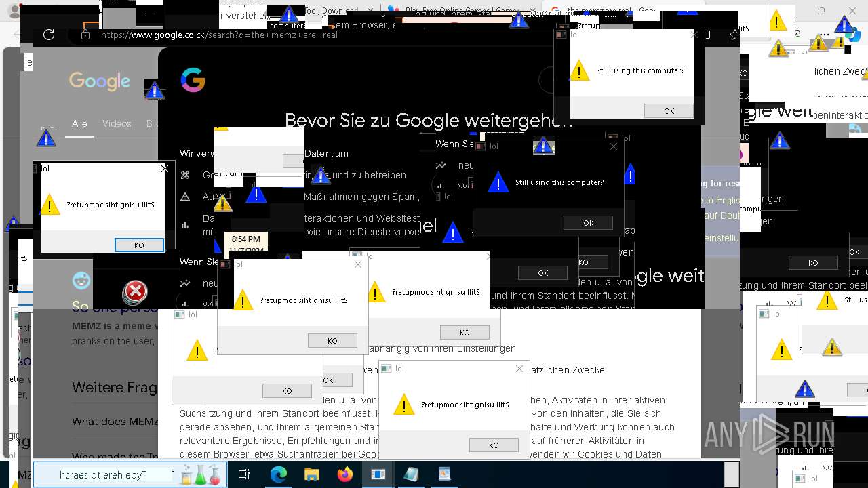Click the lab flasks icon in the taskbar search box

click(x=200, y=474)
